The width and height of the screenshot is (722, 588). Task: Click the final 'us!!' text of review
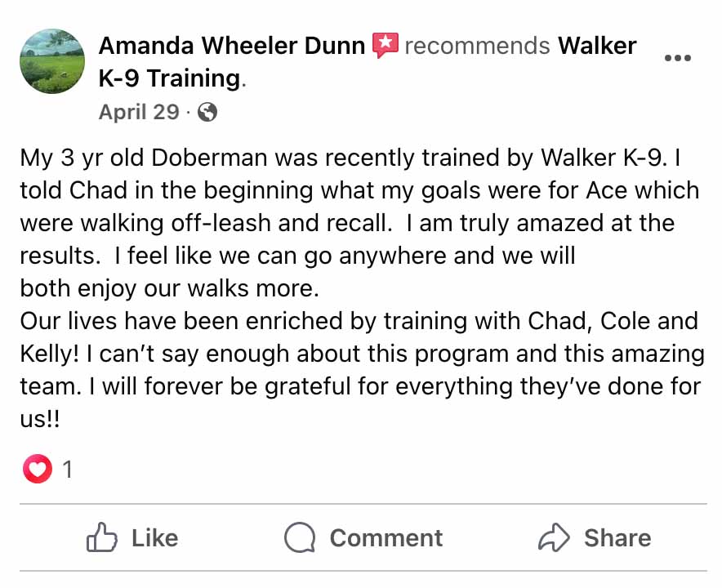pos(40,419)
